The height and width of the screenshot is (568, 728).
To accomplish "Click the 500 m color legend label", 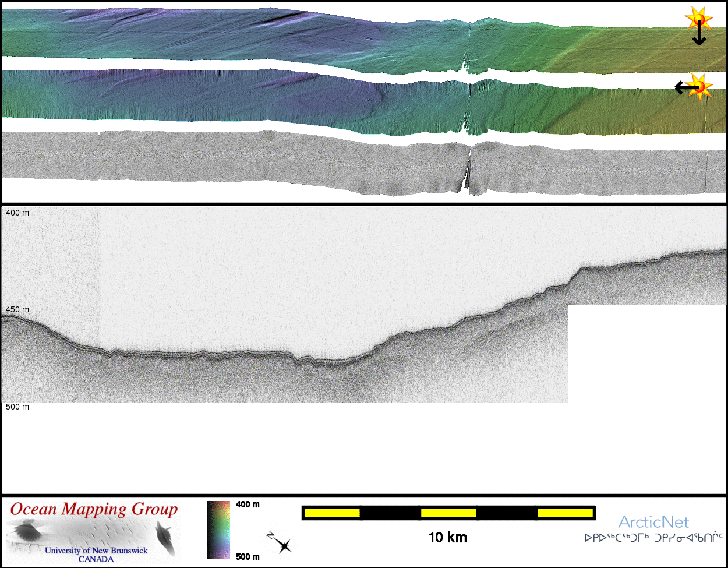I will point(248,556).
